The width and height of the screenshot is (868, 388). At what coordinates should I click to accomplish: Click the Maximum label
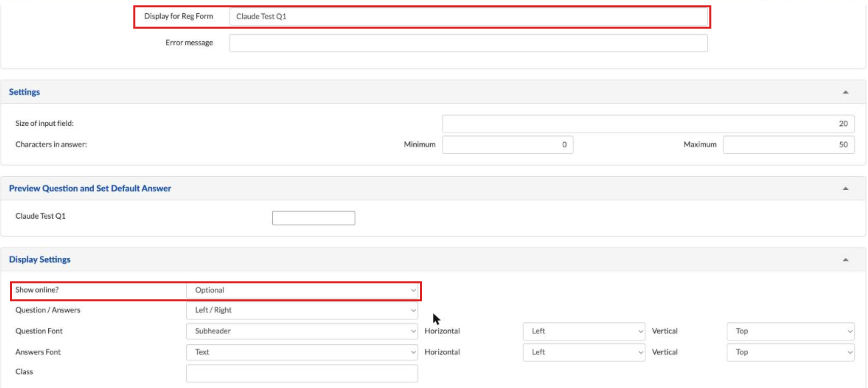700,144
